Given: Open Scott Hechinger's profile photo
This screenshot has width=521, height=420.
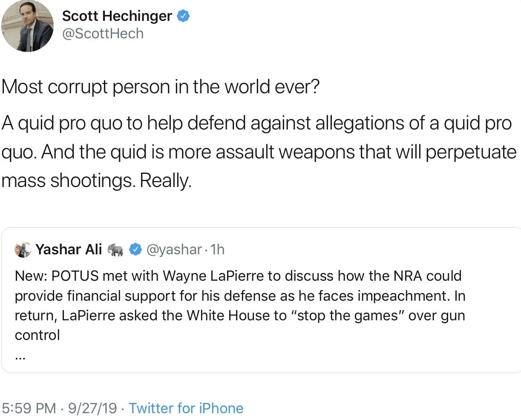Looking at the screenshot, I should (x=27, y=26).
